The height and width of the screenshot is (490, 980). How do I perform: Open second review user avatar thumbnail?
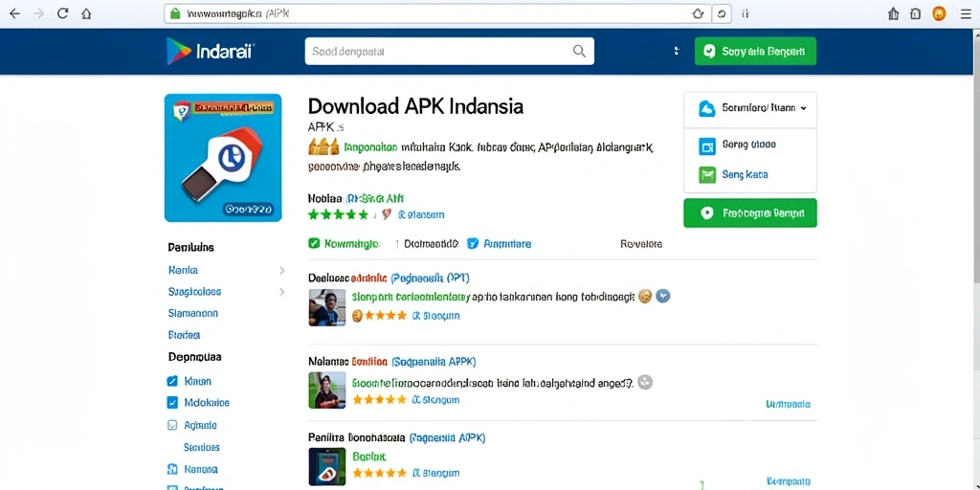(x=327, y=390)
